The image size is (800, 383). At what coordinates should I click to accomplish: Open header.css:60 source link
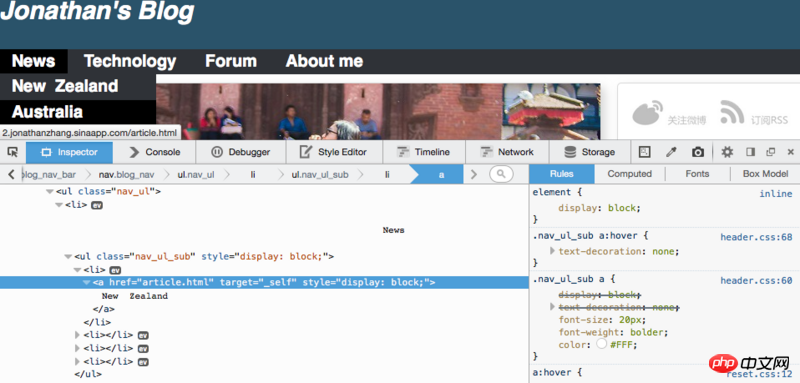point(756,280)
